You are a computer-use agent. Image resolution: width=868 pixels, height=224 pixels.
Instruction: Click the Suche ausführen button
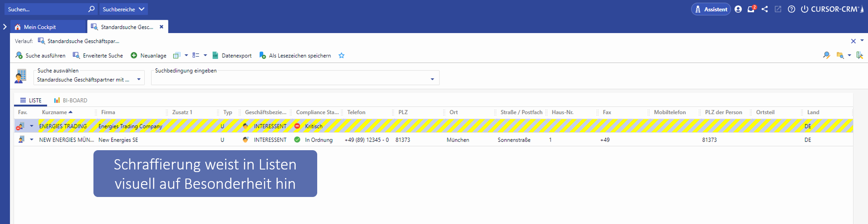[x=41, y=55]
